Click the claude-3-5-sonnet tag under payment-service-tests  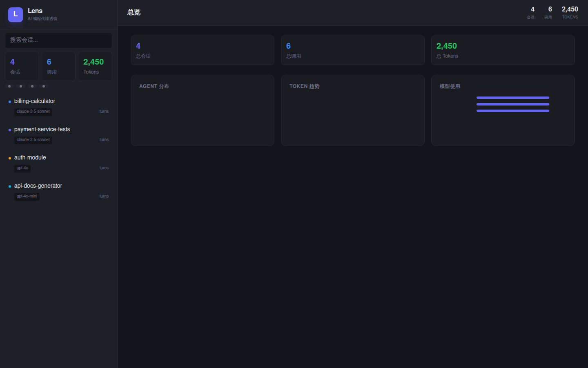tap(33, 140)
